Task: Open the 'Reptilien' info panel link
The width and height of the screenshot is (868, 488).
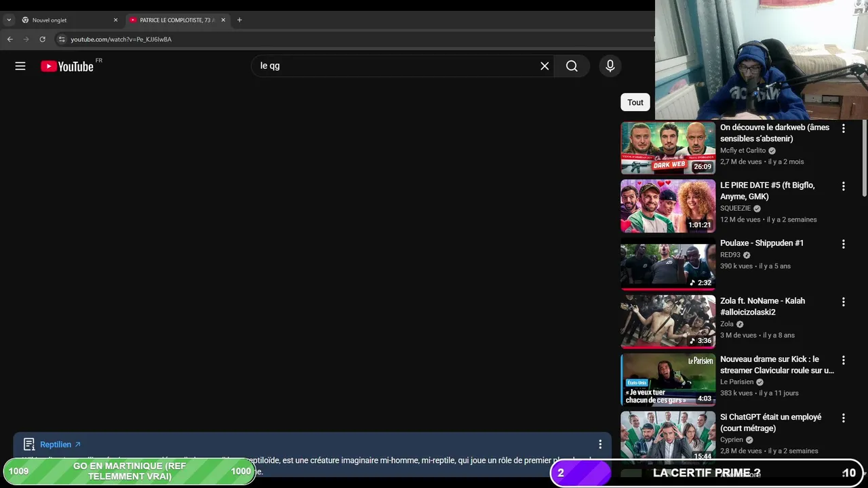Action: pos(60,445)
